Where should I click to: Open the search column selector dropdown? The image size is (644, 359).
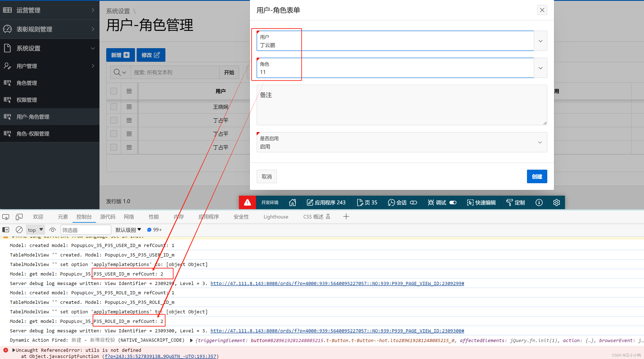120,72
